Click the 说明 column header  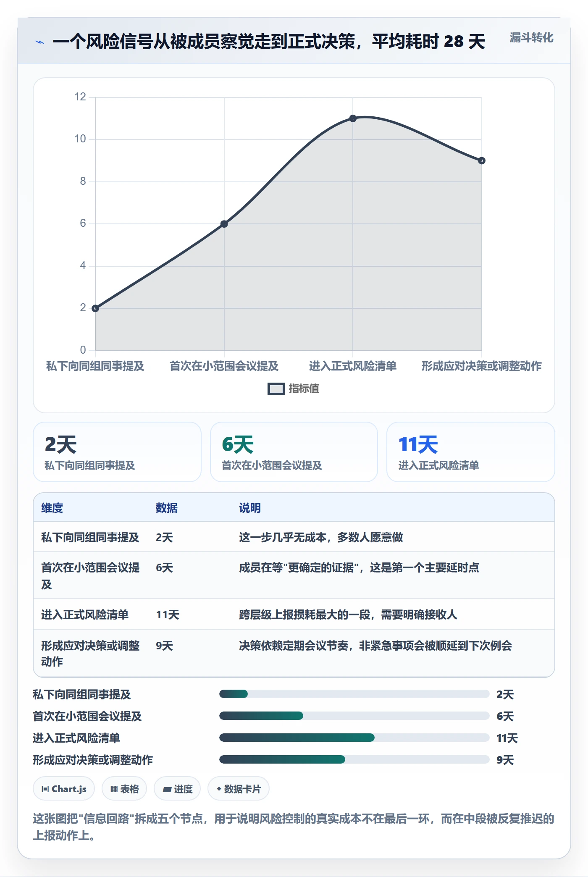pos(250,508)
